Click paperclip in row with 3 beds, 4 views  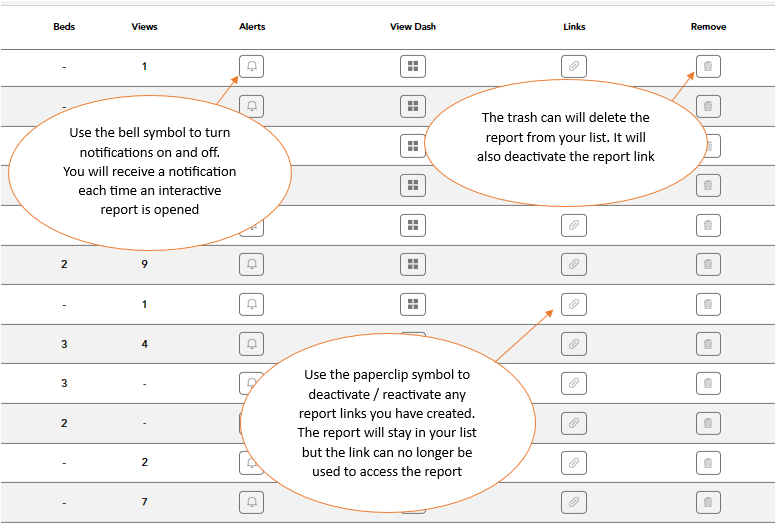(573, 344)
